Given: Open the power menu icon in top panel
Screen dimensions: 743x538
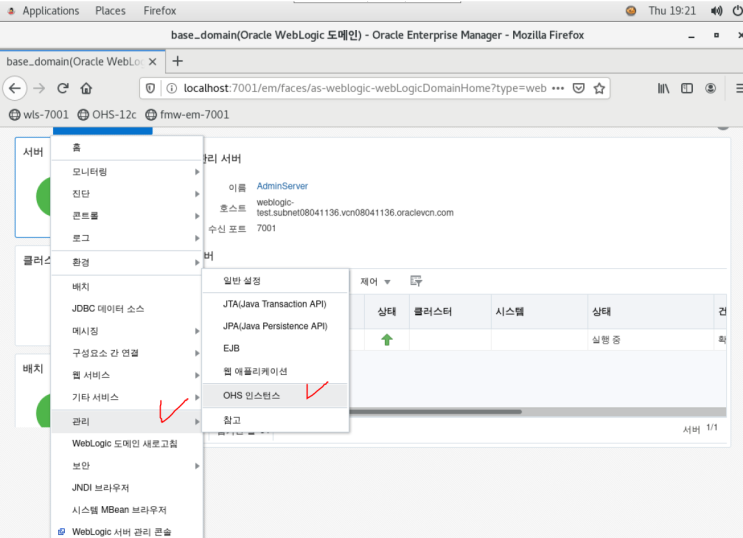Looking at the screenshot, I should pos(738,10).
